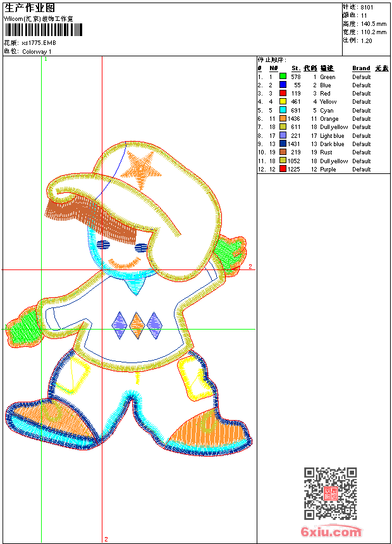
Task: Select the 'Red' description text
Action: (x=325, y=94)
